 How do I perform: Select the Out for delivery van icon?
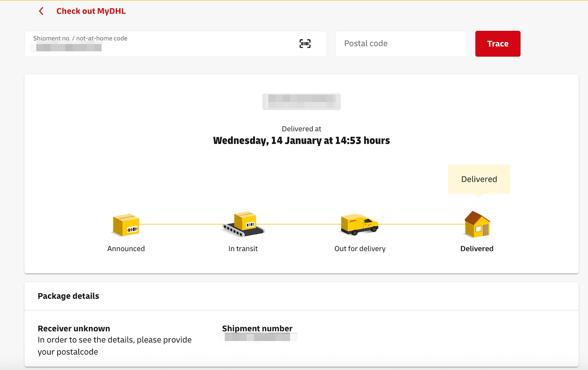(x=360, y=224)
